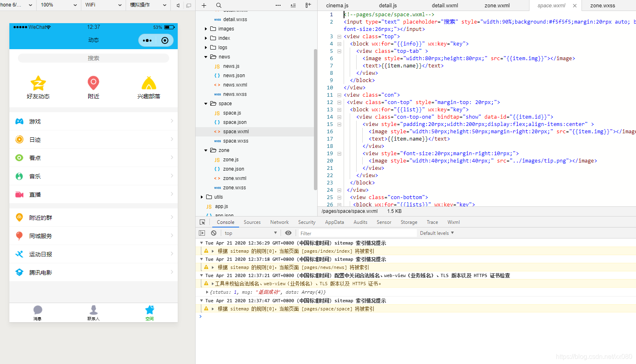The height and width of the screenshot is (364, 636).
Task: Click capsule close target icon
Action: tap(165, 40)
